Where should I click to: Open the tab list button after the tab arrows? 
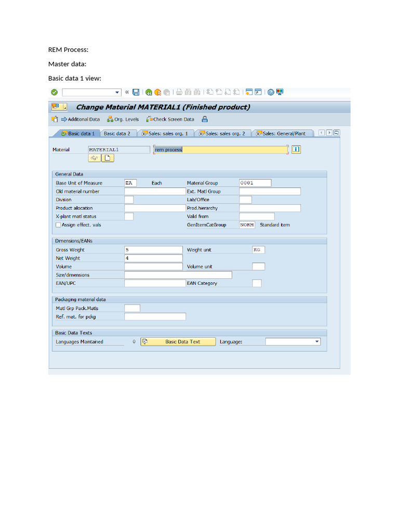click(x=337, y=133)
